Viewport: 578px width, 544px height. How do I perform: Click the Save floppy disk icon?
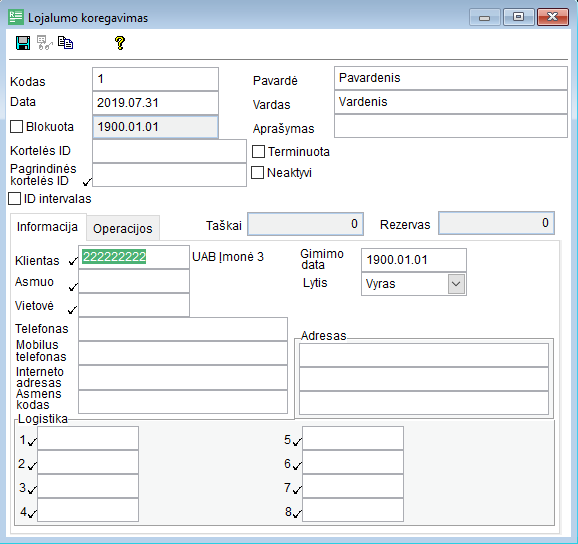[x=23, y=43]
